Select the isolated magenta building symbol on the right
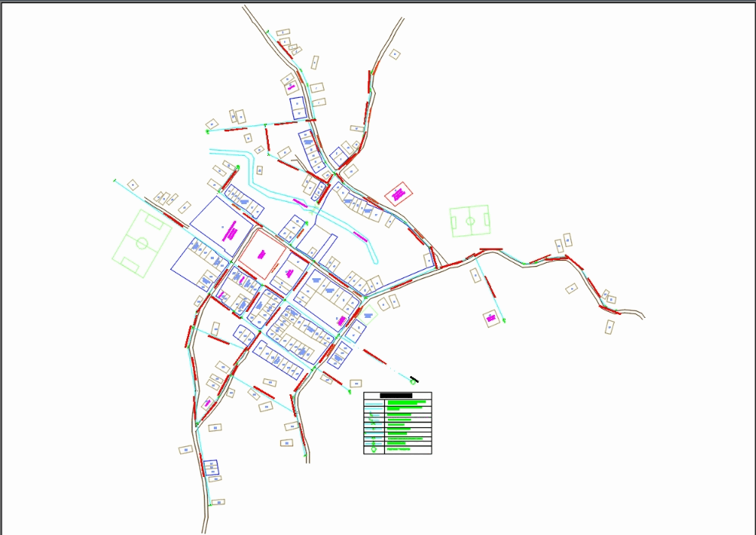756x535 pixels. tap(491, 319)
